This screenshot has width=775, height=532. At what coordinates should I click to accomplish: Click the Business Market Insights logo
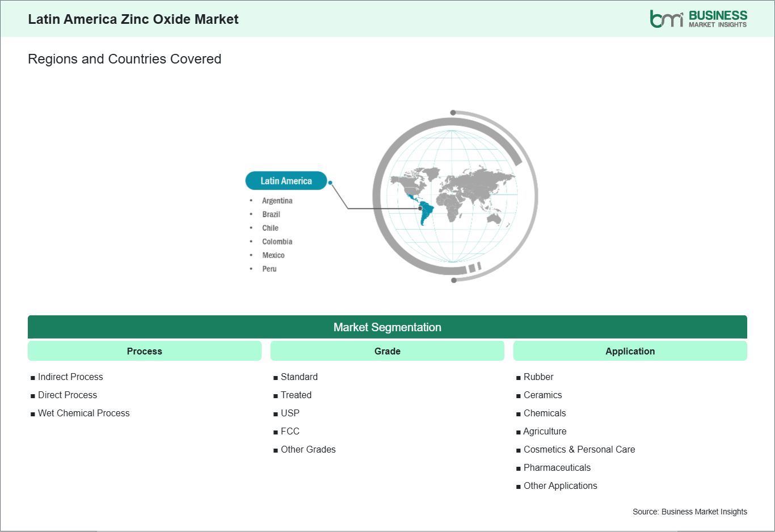(x=698, y=19)
